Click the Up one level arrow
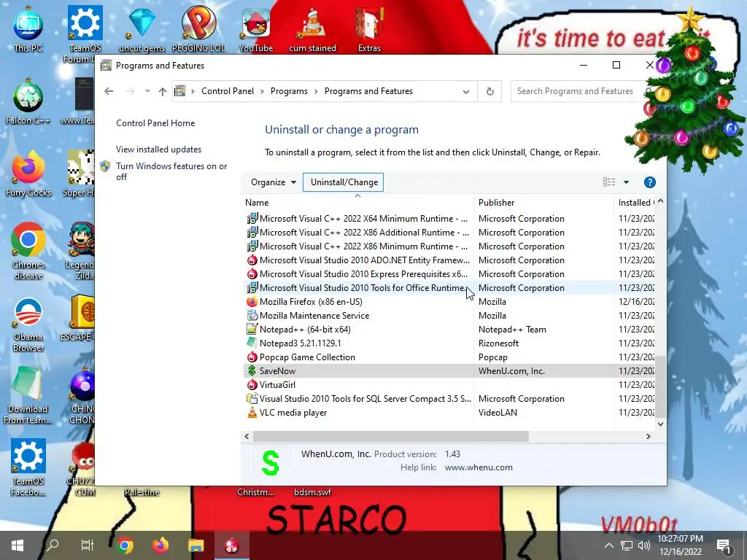 point(163,91)
